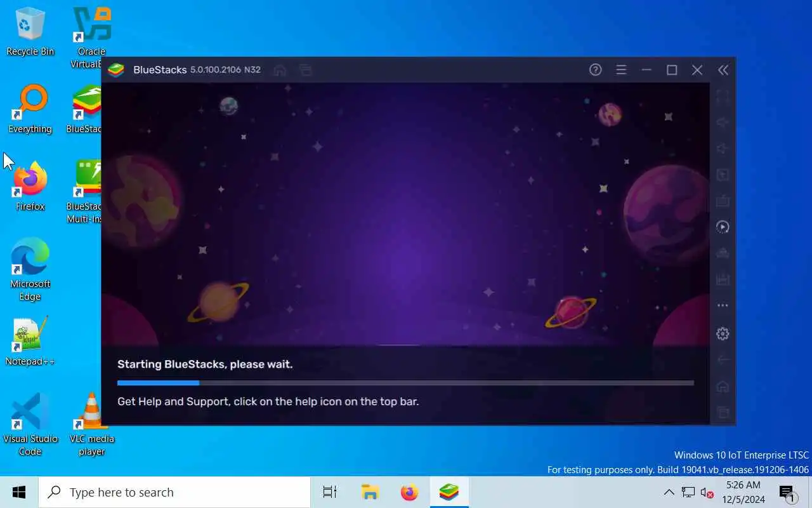
Task: Click the BlueStacks logo in title bar
Action: tap(116, 70)
